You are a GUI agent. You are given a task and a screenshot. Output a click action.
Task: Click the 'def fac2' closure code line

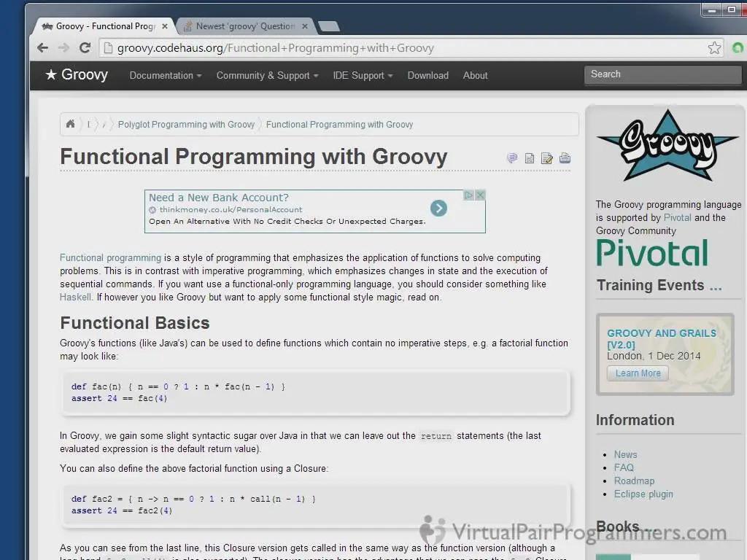point(193,499)
